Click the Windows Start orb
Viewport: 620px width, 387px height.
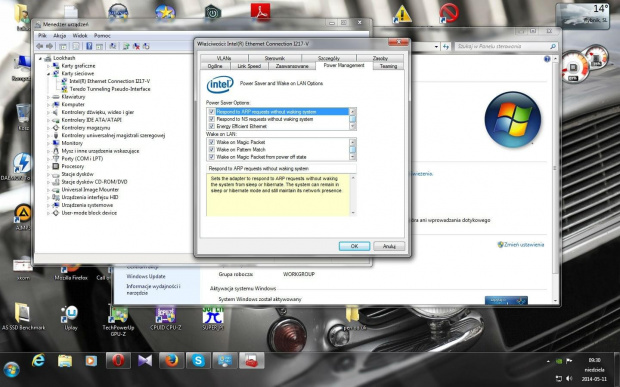[11, 370]
